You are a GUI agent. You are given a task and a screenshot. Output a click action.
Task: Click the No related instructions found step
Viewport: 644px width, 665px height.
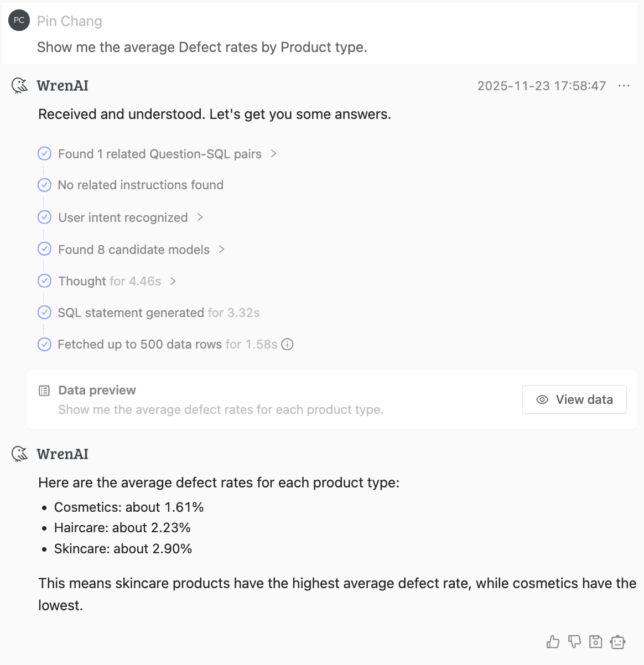[x=141, y=185]
